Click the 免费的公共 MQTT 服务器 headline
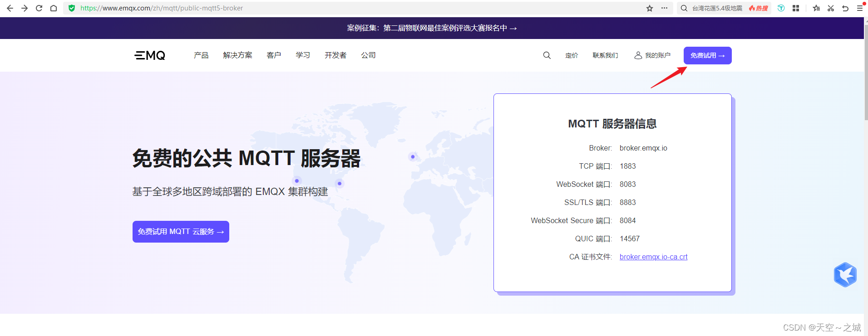 point(247,159)
